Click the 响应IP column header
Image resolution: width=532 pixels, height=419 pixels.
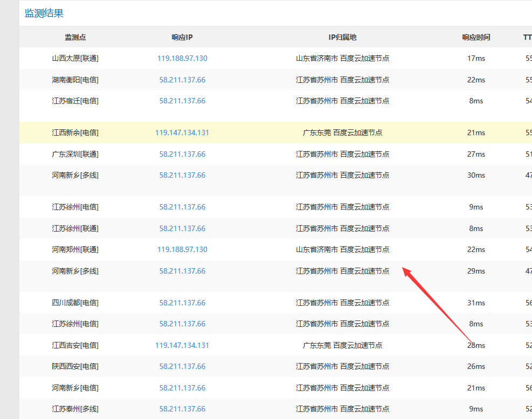coord(182,37)
